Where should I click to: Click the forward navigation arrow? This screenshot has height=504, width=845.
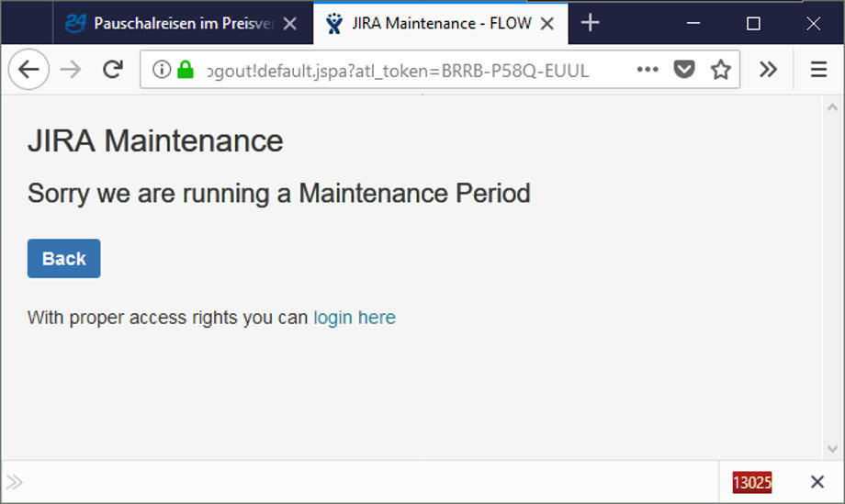(71, 70)
